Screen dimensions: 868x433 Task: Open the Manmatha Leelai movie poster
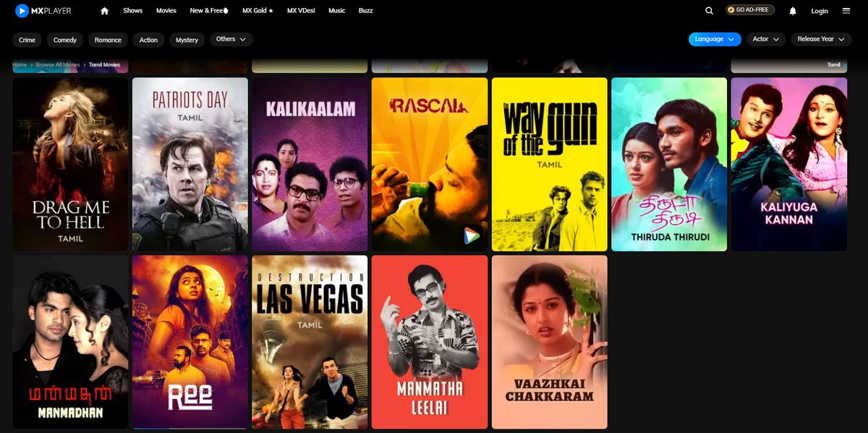pos(430,342)
